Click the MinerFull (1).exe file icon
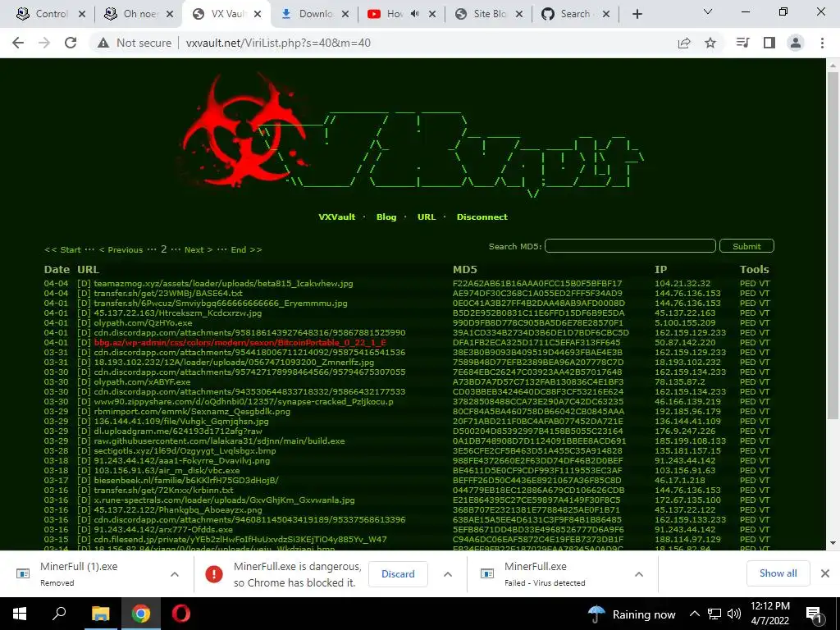Viewport: 840px width, 630px height. click(23, 573)
